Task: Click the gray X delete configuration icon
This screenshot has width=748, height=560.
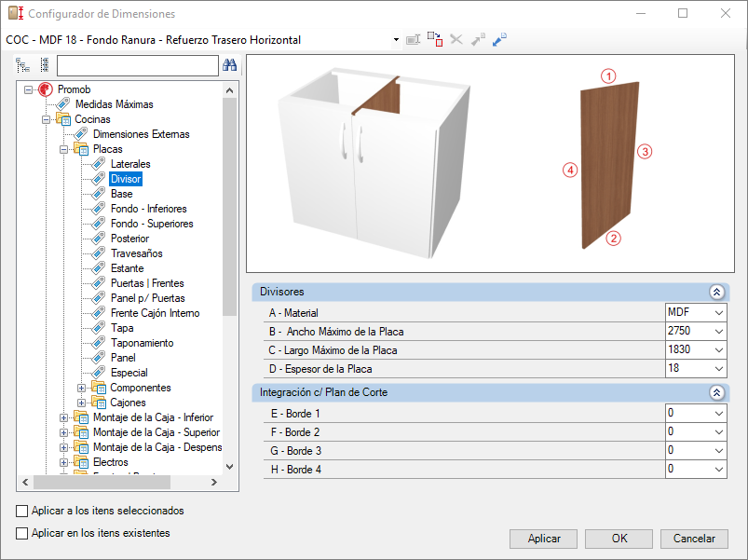Action: pos(456,39)
